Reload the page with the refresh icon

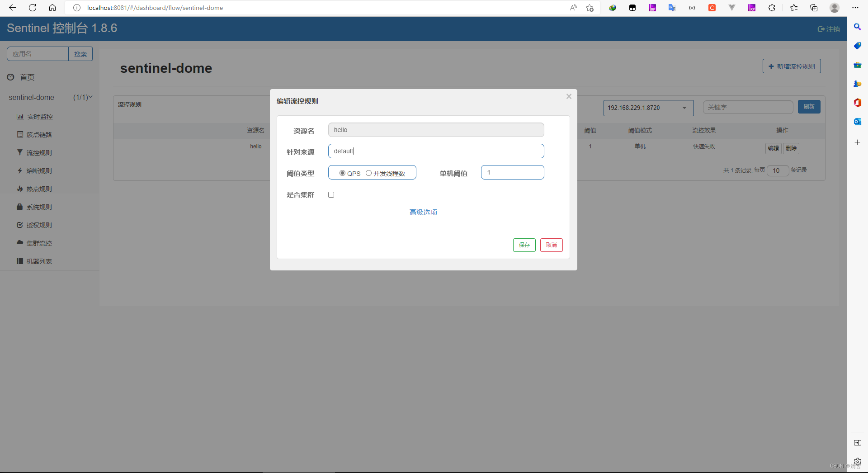pyautogui.click(x=33, y=8)
